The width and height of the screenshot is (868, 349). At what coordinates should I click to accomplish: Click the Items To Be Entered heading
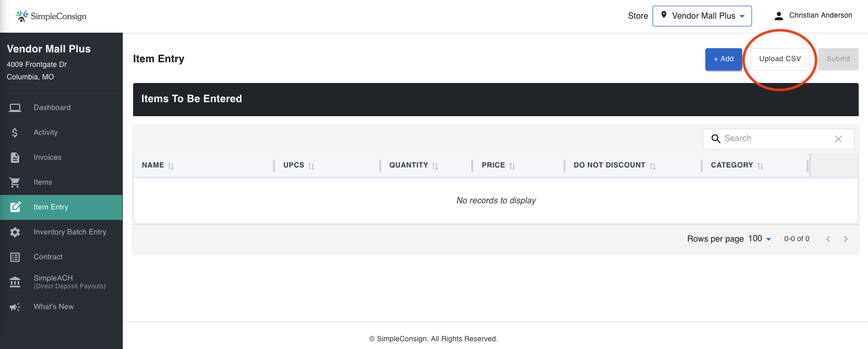pyautogui.click(x=192, y=99)
